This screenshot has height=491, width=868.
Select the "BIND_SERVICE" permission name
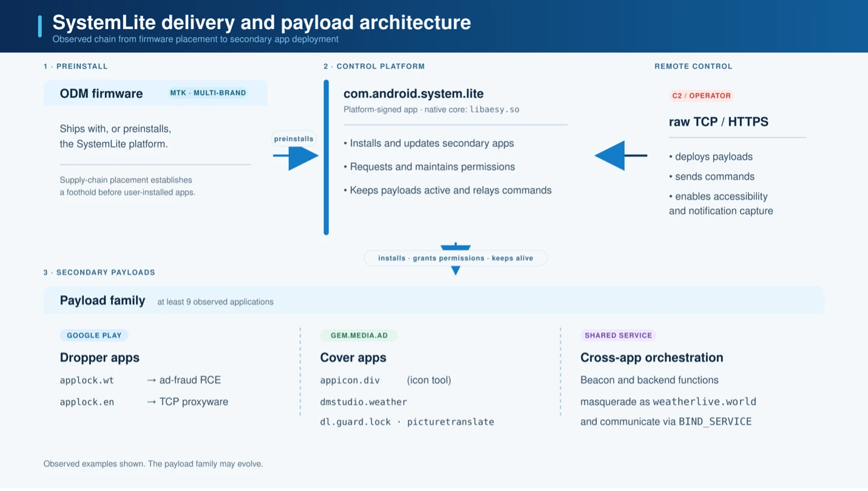[715, 422]
